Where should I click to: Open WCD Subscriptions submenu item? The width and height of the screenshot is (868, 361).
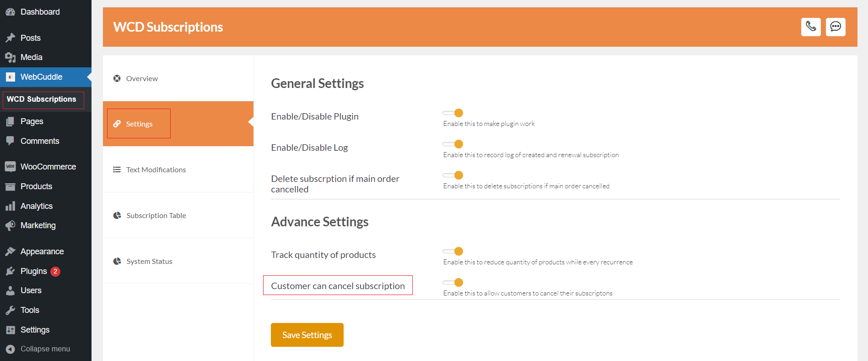(x=42, y=99)
